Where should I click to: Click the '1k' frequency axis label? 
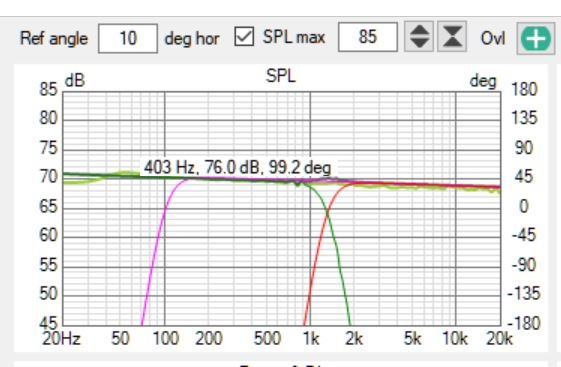311,338
